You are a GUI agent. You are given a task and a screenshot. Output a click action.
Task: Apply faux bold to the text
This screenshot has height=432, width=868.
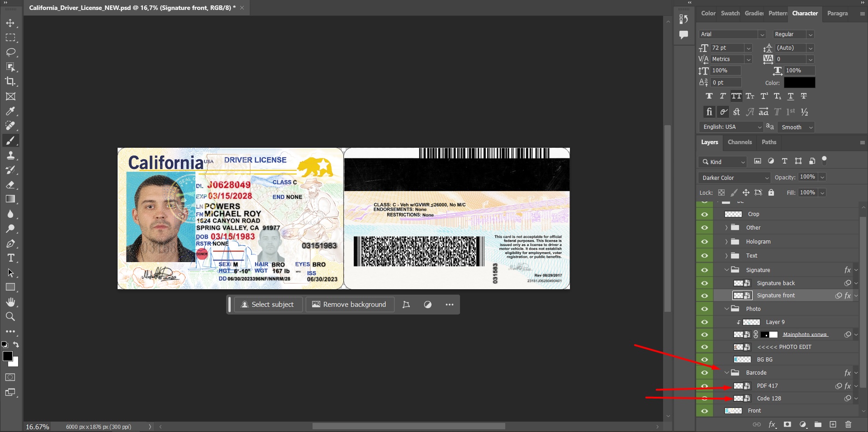(709, 96)
